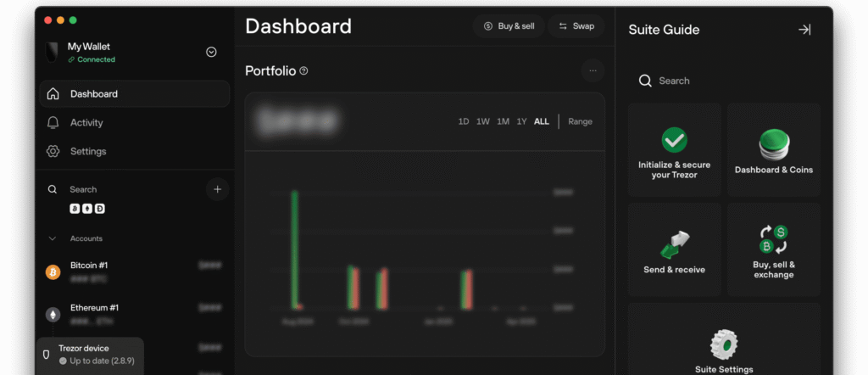868x375 pixels.
Task: Filter accounts by Dogecoin D badge
Action: pyautogui.click(x=100, y=209)
